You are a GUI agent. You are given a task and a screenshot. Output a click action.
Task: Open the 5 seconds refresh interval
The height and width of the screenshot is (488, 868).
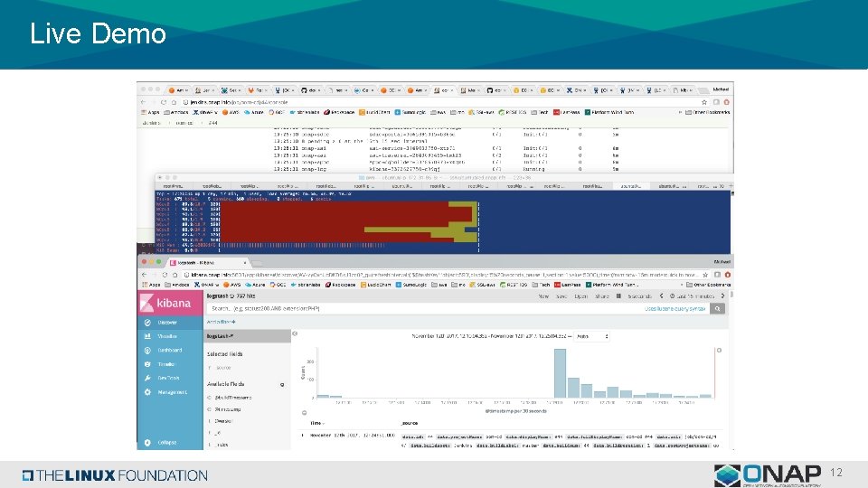[640, 296]
